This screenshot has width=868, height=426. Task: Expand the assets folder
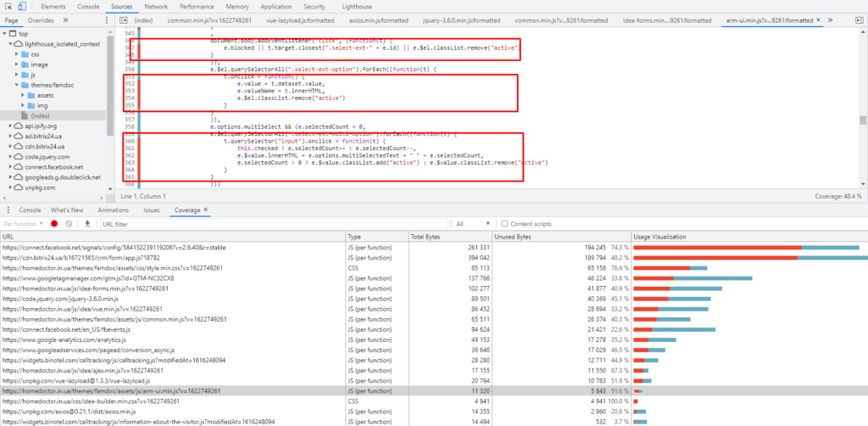23,95
